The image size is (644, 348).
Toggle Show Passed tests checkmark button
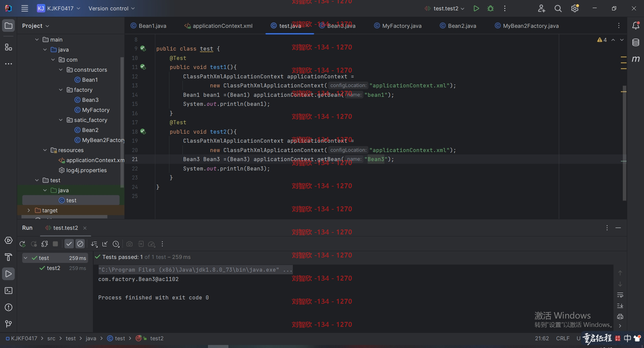[69, 244]
